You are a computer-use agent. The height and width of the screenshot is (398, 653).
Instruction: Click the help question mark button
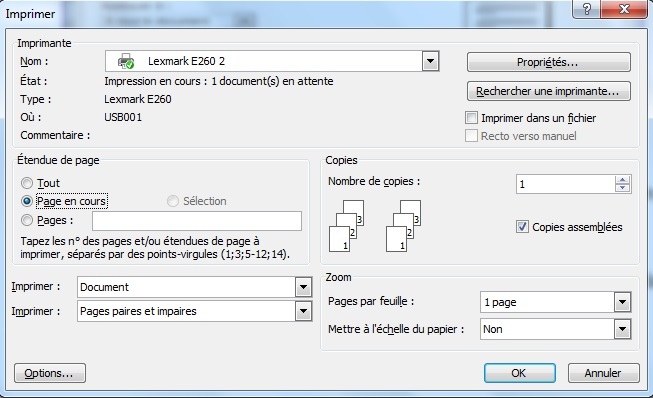pos(586,9)
